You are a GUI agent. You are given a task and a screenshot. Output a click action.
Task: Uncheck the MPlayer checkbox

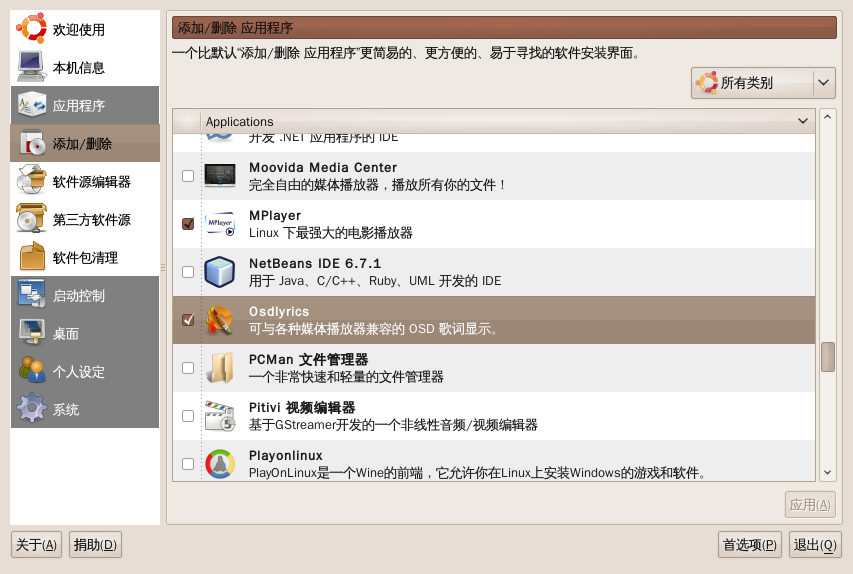pyautogui.click(x=188, y=224)
